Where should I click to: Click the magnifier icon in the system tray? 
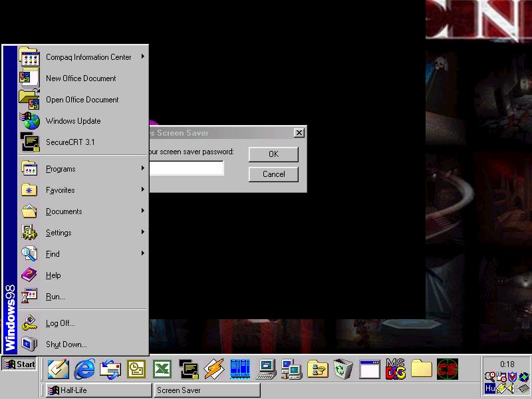point(490,376)
